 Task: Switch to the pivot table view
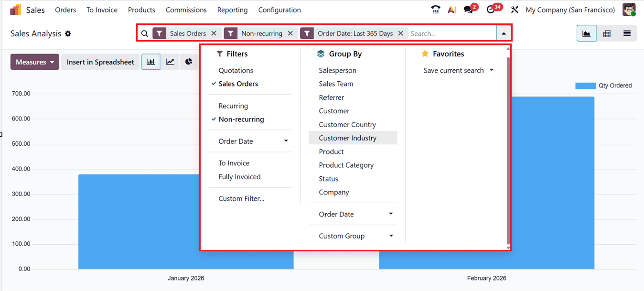(606, 33)
